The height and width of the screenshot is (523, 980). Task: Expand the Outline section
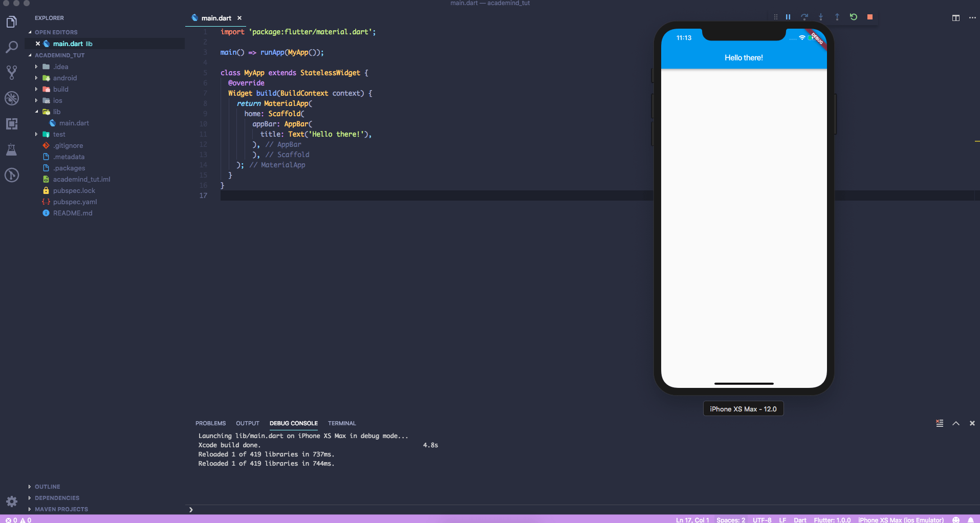tap(47, 487)
